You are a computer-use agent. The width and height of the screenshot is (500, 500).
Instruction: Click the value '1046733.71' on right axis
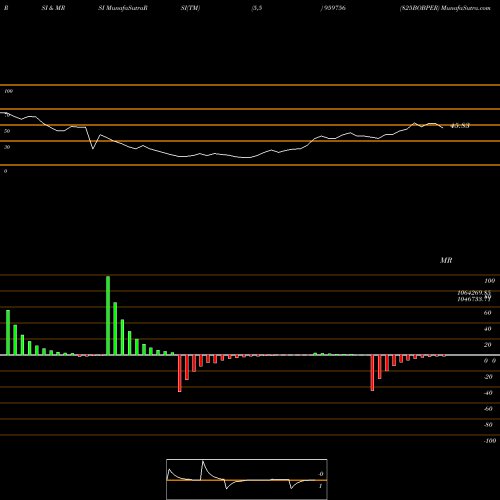474,299
